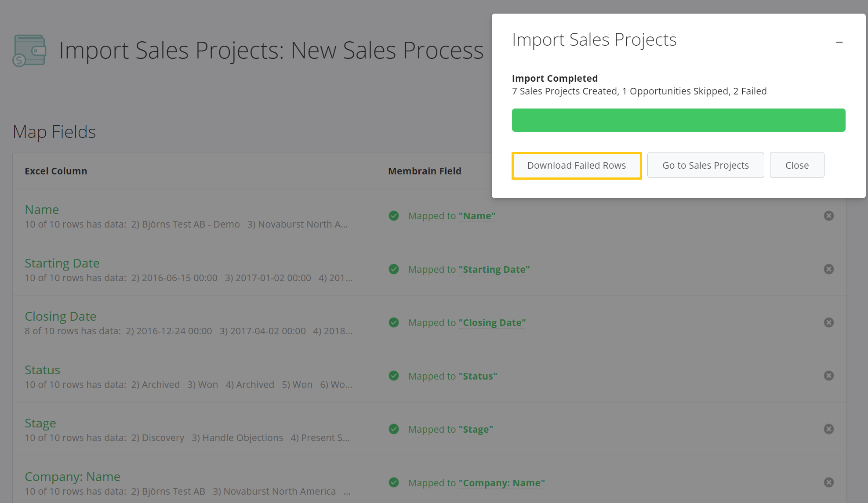Minimize the Import Sales Projects dialog
868x503 pixels.
839,42
